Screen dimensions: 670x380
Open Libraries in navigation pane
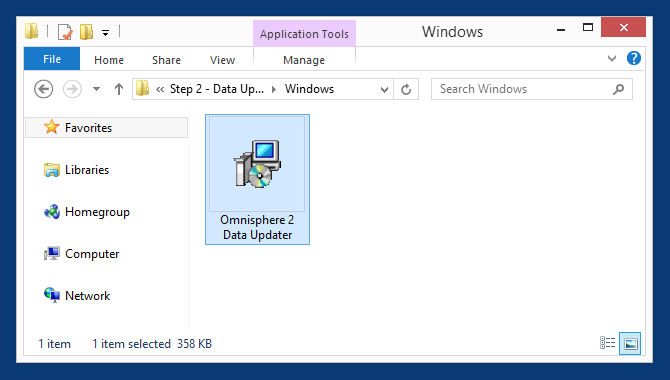coord(87,170)
